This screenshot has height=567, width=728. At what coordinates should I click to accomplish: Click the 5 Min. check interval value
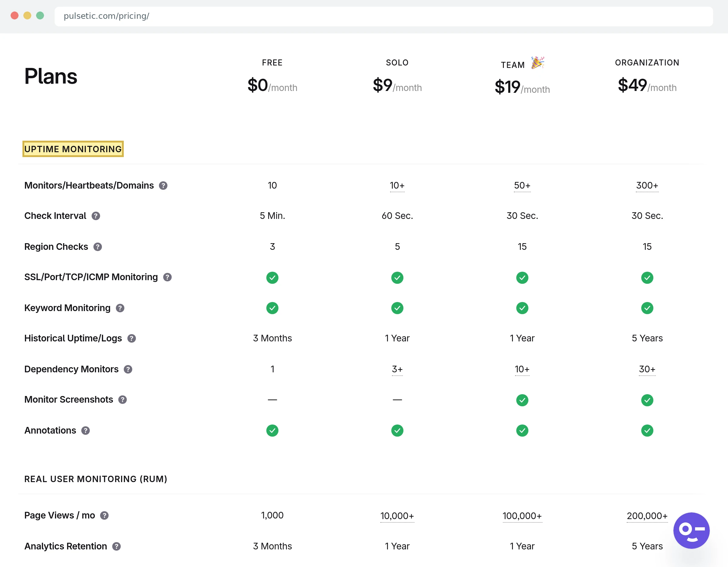pyautogui.click(x=272, y=216)
